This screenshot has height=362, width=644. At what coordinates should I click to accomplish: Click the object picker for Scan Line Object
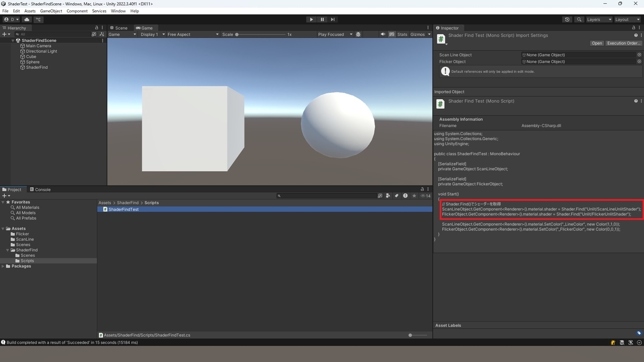click(x=638, y=54)
